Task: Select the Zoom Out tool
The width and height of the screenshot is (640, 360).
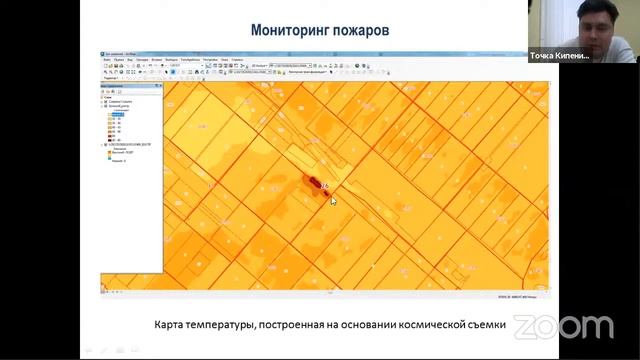Action: point(111,72)
